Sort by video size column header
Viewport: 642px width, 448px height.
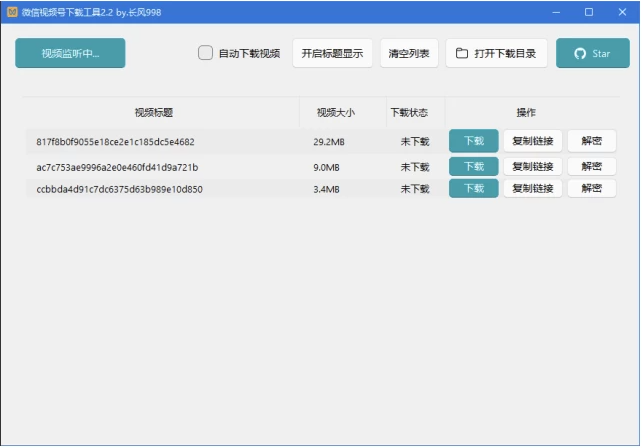click(335, 113)
